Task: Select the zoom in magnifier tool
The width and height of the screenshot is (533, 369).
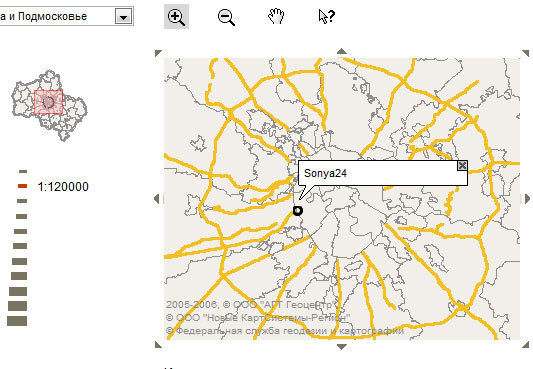Action: [176, 17]
